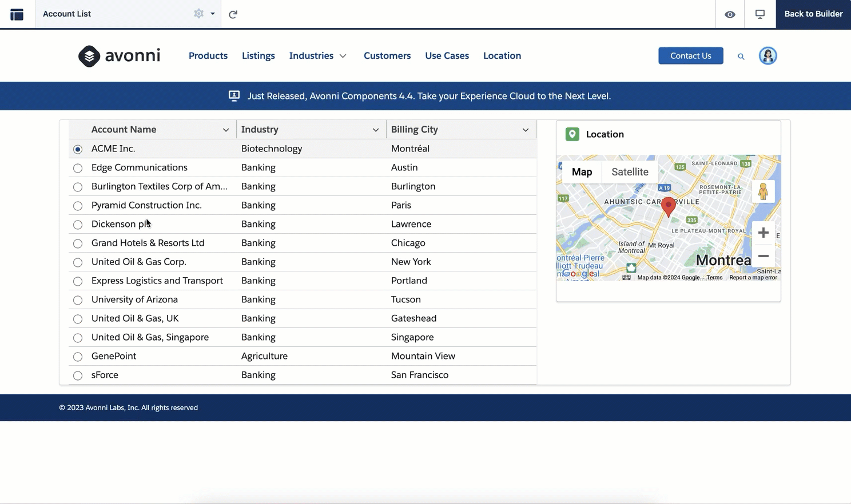Open Account Name column dropdown
851x504 pixels.
pyautogui.click(x=226, y=130)
